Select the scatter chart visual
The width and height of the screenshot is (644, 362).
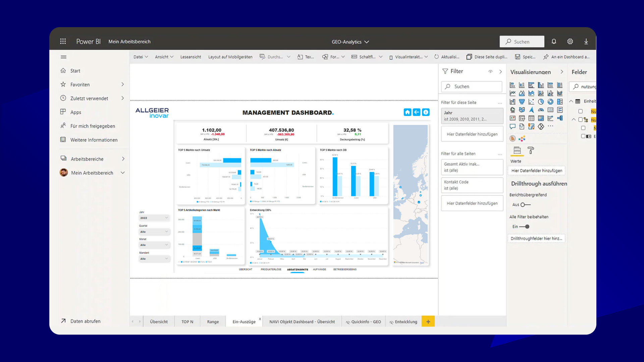pos(531,102)
